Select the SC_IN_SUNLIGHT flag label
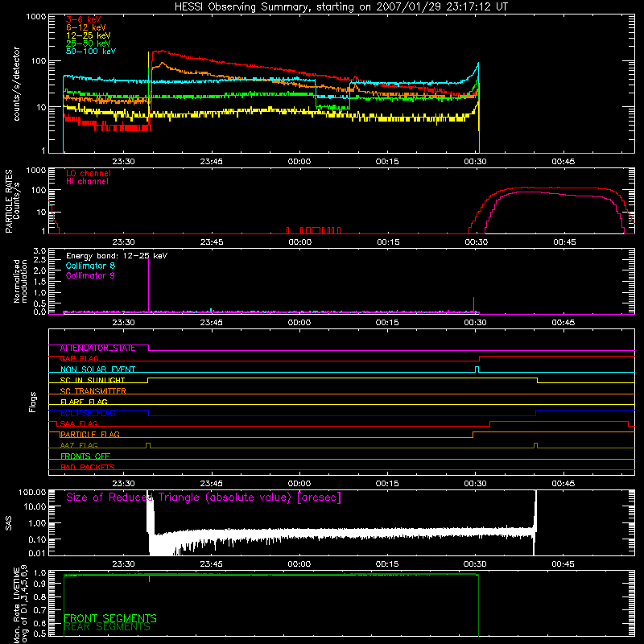The image size is (644, 644). click(x=93, y=380)
